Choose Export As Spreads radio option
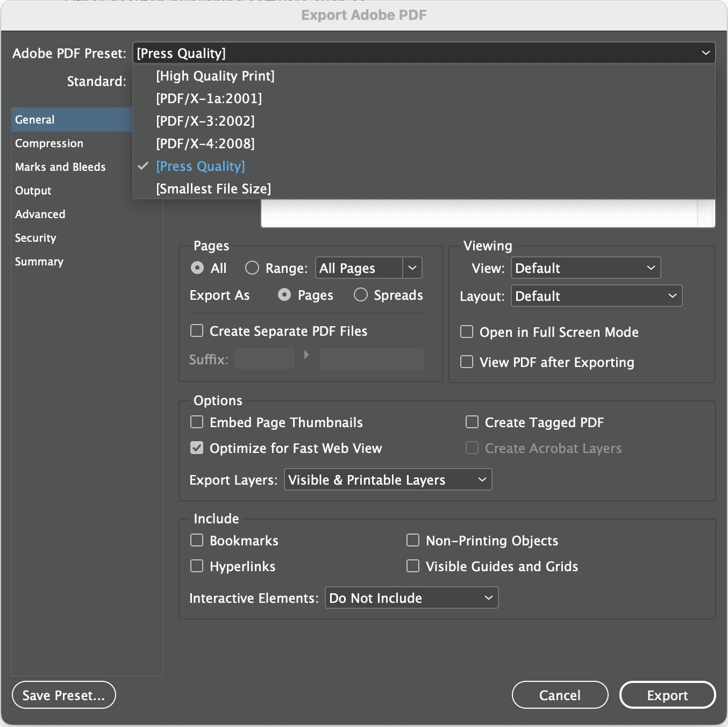 (x=361, y=294)
